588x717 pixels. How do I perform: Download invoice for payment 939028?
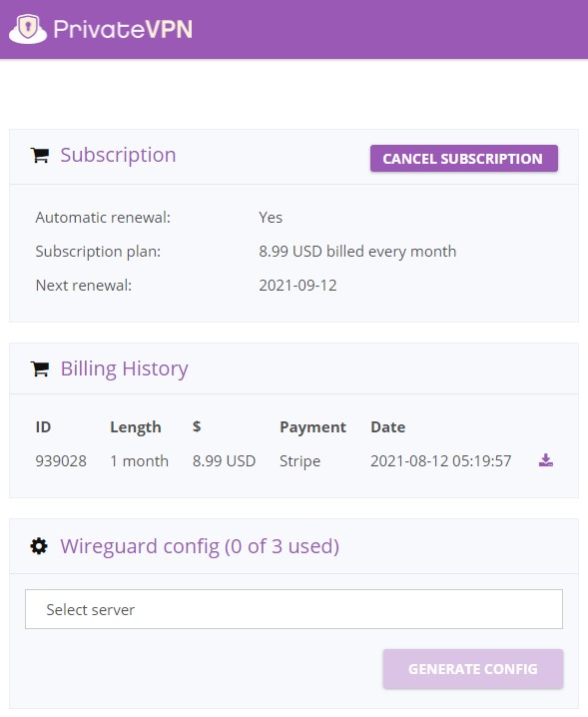click(x=545, y=460)
